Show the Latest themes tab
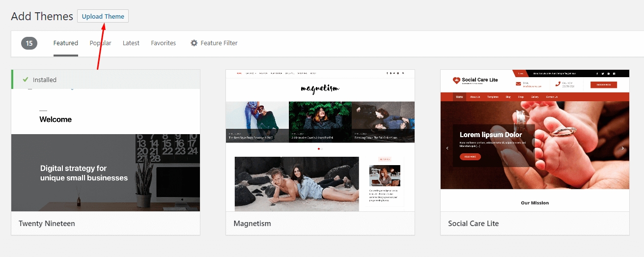This screenshot has width=644, height=257. tap(131, 43)
